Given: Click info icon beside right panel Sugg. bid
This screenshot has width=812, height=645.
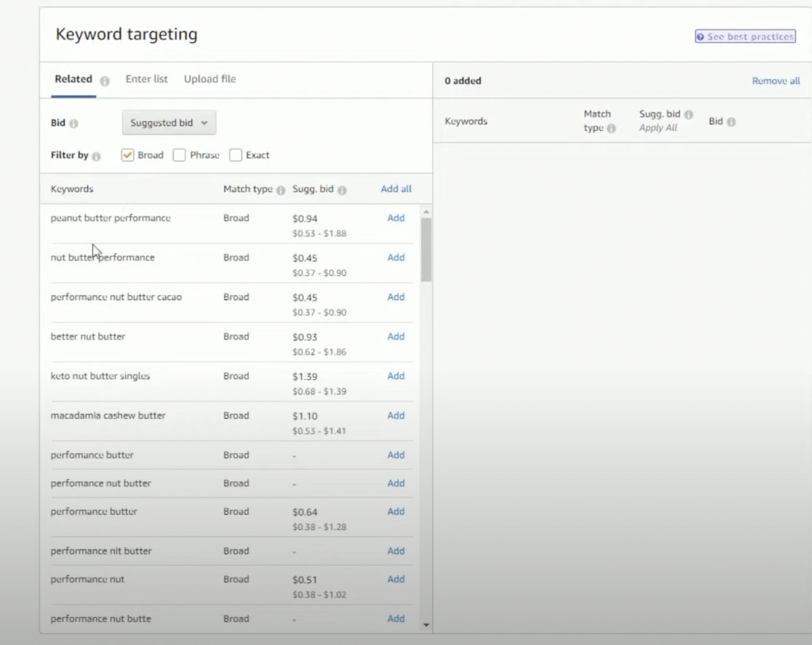Looking at the screenshot, I should [688, 115].
